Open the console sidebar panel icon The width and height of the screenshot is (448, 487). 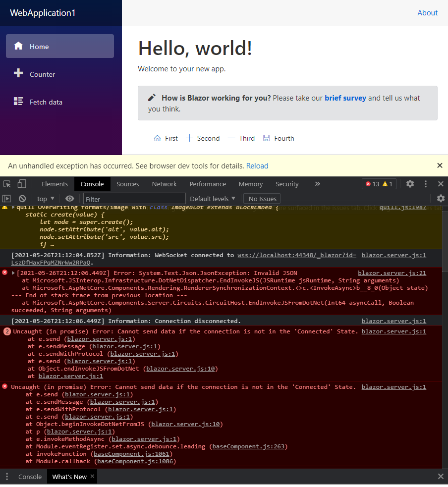click(6, 198)
